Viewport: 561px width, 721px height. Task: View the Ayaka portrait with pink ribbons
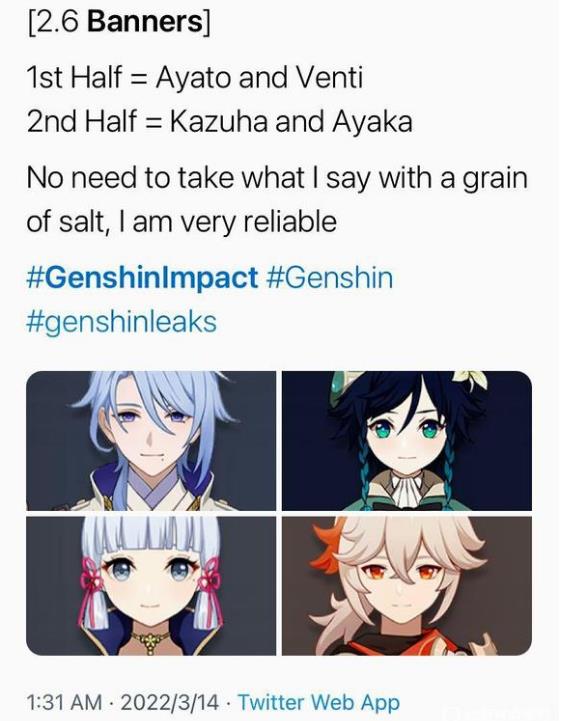(x=151, y=585)
